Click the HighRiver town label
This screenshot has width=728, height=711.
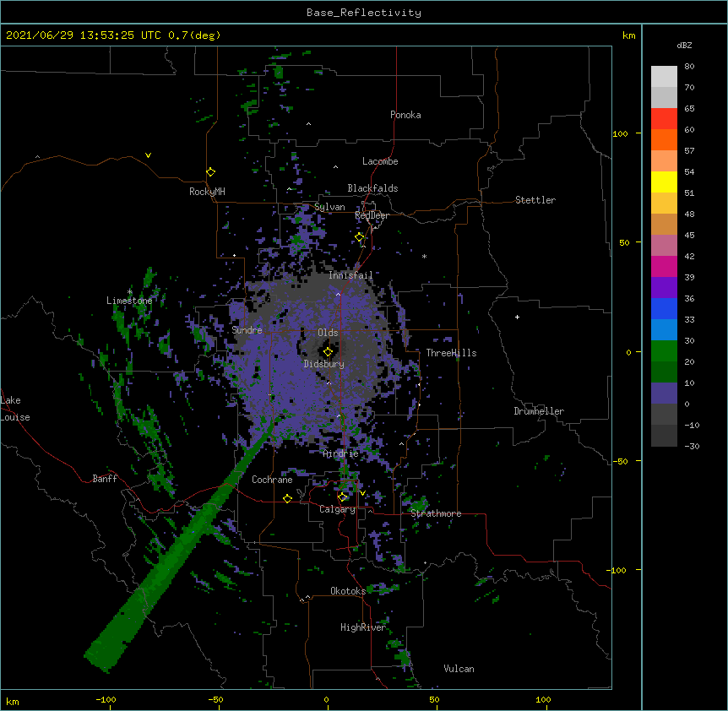(x=363, y=627)
